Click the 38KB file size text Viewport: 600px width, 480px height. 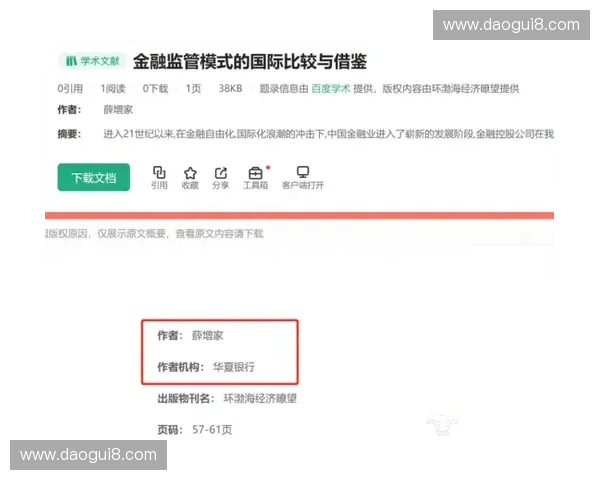coord(230,89)
